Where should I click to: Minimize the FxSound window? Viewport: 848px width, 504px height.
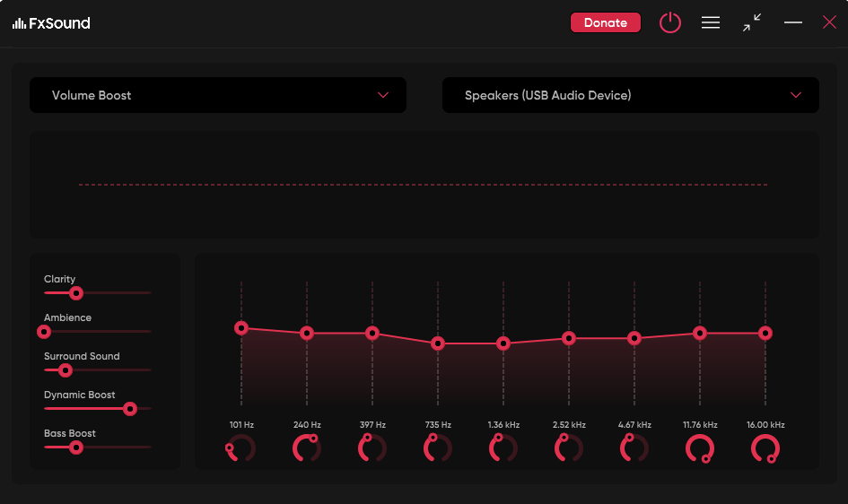793,22
